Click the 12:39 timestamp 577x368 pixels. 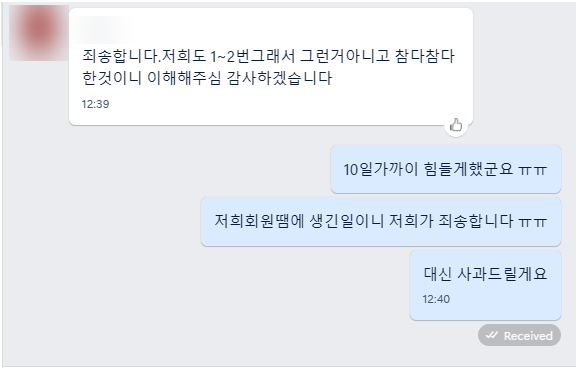95,104
